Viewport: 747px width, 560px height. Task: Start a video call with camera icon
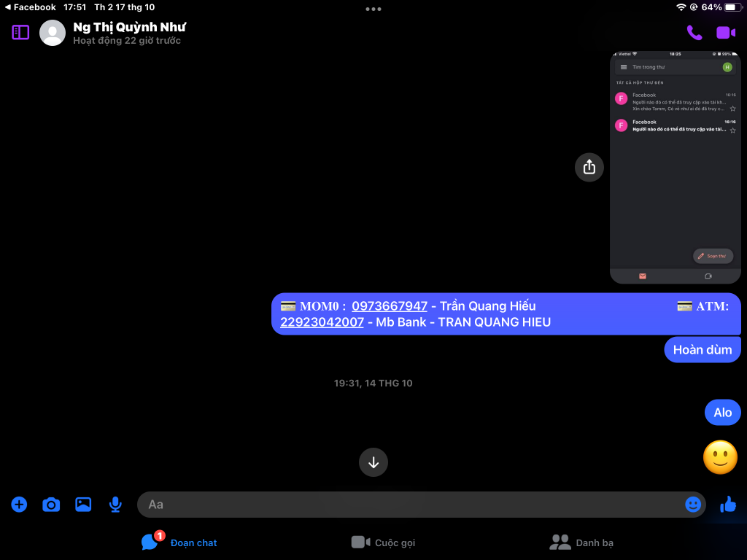[x=726, y=32]
